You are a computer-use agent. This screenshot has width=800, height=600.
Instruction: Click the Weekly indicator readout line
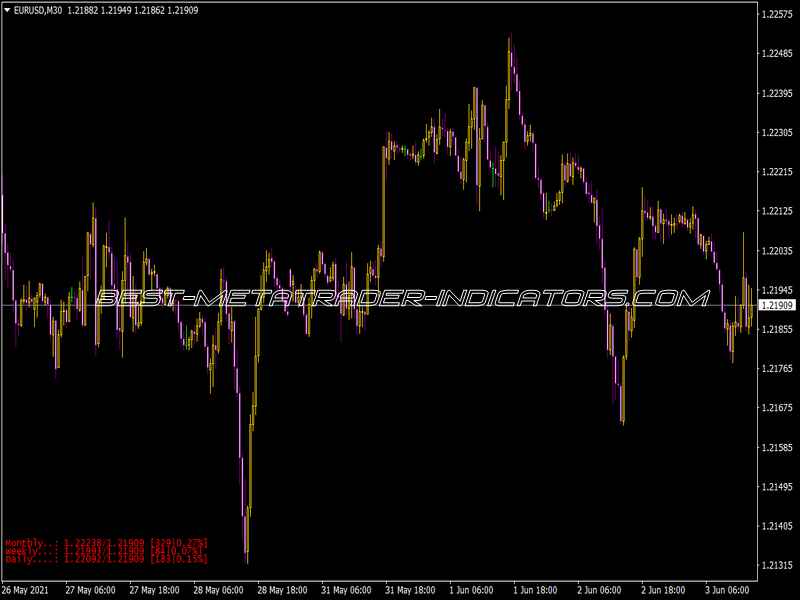point(104,551)
